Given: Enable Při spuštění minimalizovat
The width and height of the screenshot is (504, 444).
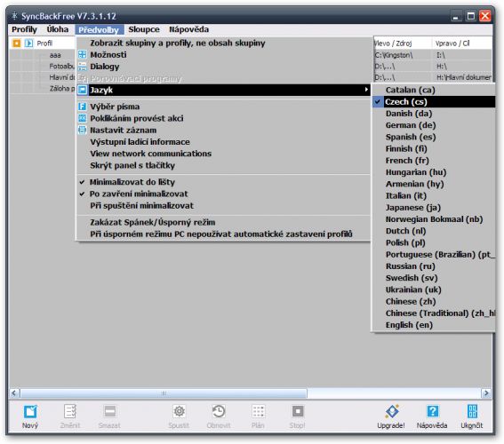Looking at the screenshot, I should (223, 205).
